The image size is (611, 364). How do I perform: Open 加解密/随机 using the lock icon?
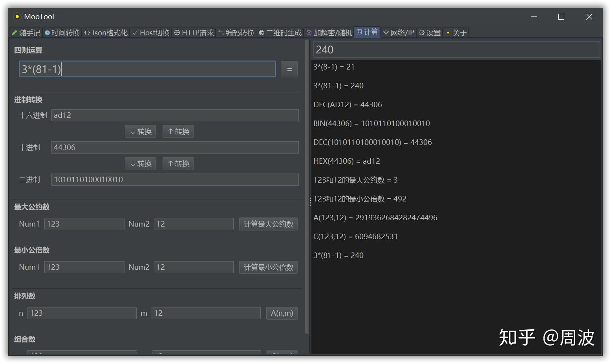coord(329,33)
